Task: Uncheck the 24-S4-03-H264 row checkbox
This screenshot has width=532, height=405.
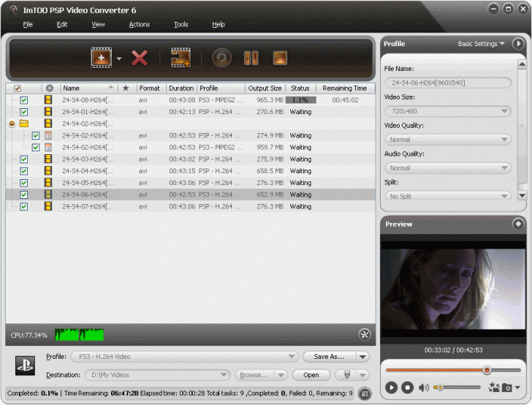Action: click(23, 159)
